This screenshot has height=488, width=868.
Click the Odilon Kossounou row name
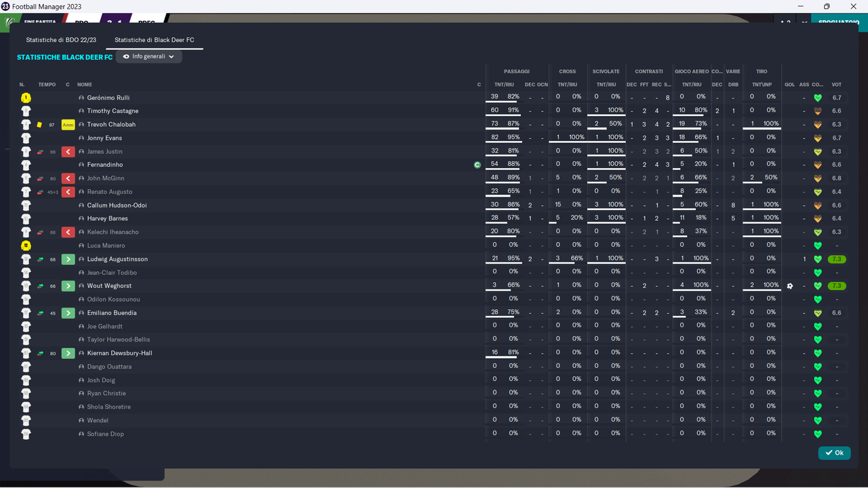point(113,300)
